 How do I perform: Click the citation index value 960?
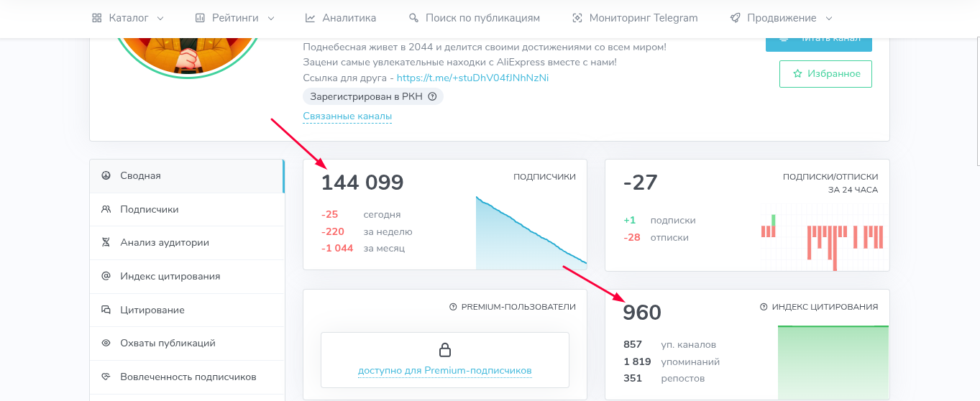(x=642, y=313)
